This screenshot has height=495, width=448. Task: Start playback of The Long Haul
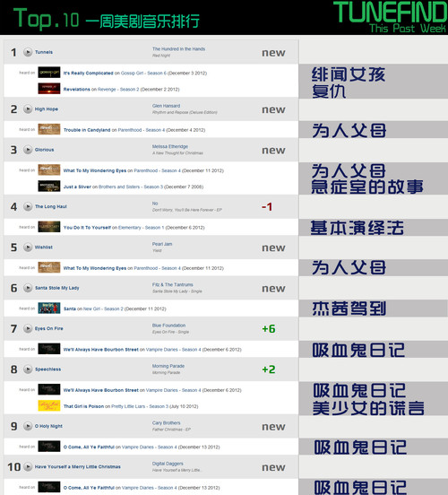pyautogui.click(x=28, y=206)
